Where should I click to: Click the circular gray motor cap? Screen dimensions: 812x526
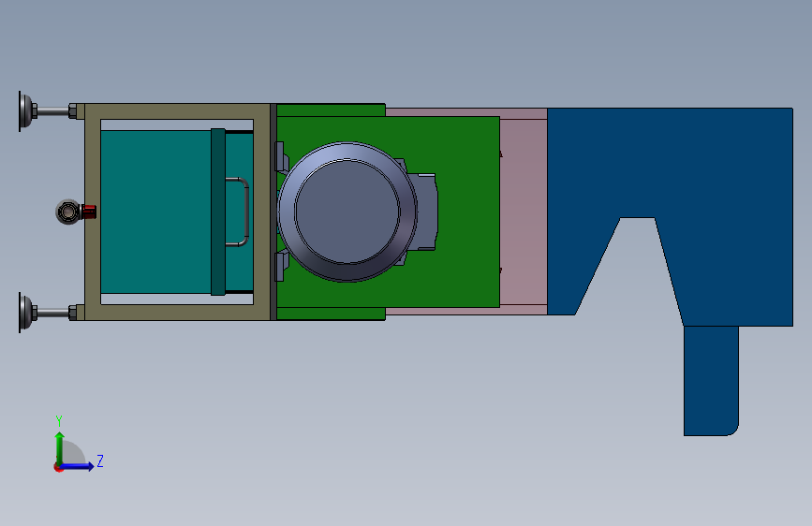coord(347,212)
